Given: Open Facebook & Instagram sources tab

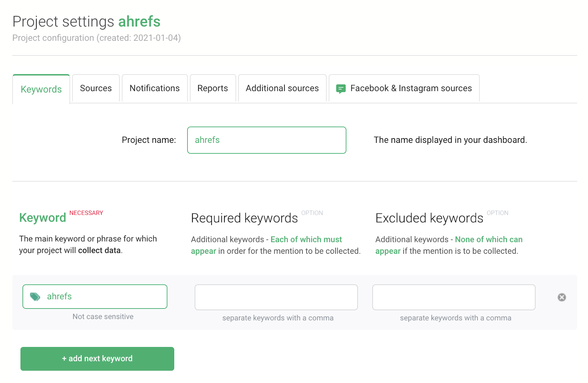Looking at the screenshot, I should [411, 88].
